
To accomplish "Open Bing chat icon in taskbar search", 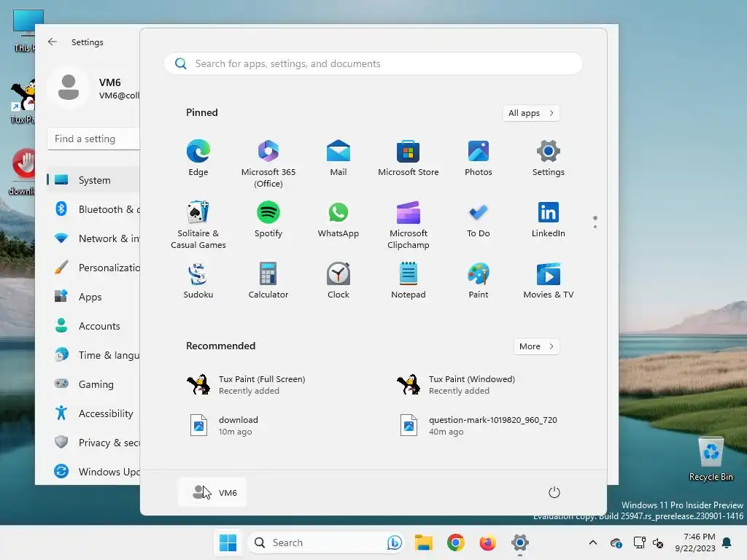I will [394, 542].
